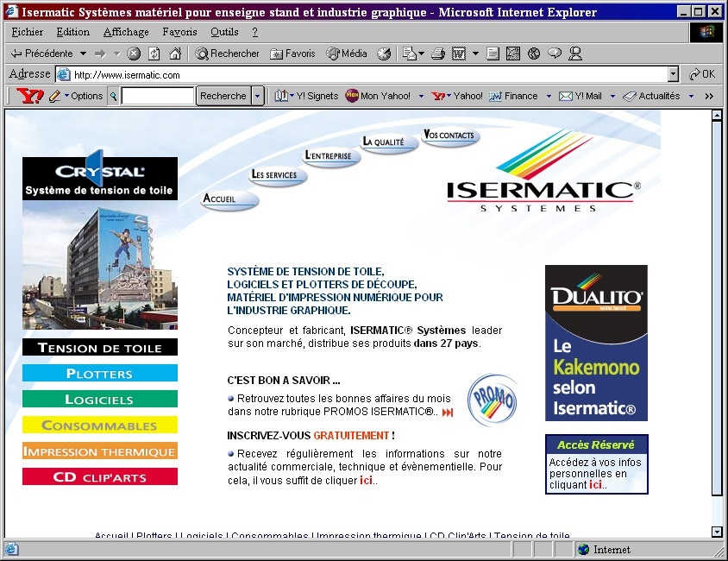
Task: Click the Yahoo! Y! logo in toolbar
Action: tap(29, 96)
